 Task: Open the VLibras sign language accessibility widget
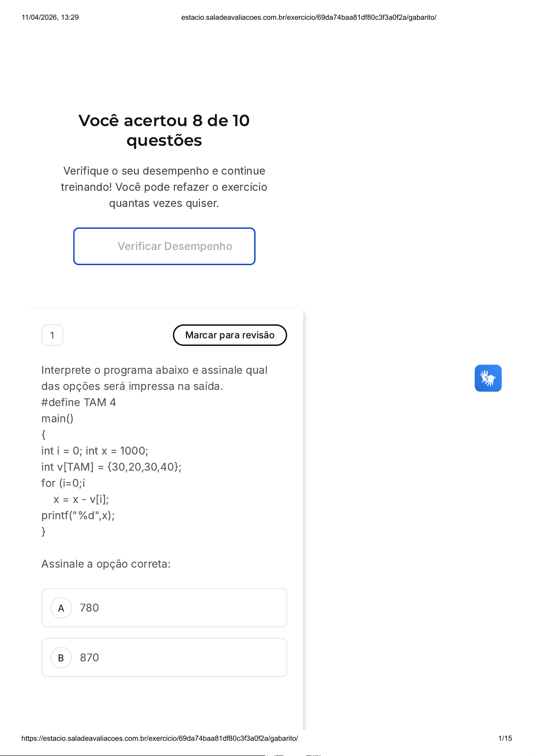coord(488,378)
